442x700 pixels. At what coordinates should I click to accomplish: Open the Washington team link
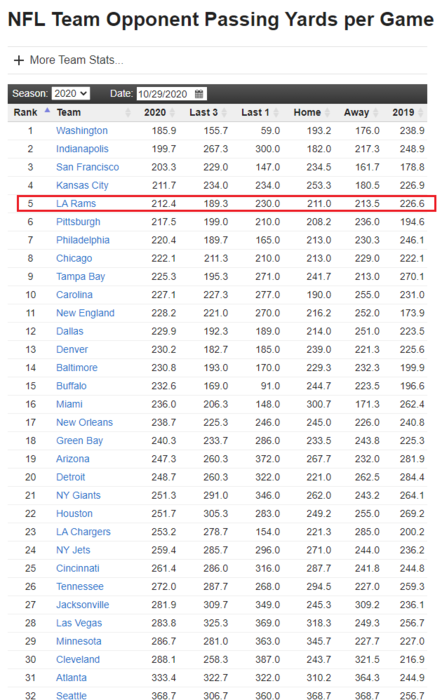click(x=82, y=131)
